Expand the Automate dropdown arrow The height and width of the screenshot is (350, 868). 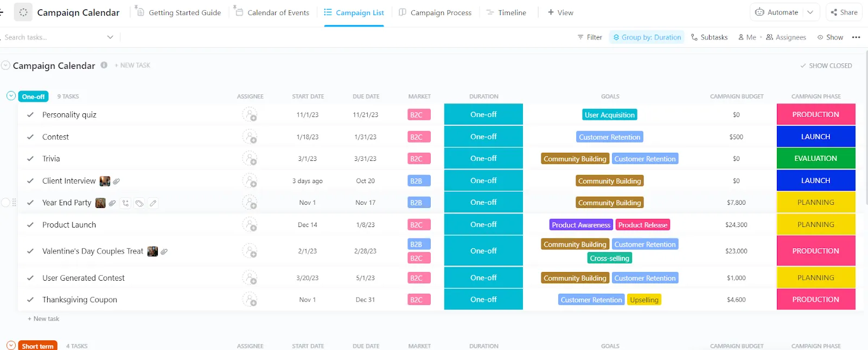click(x=810, y=12)
